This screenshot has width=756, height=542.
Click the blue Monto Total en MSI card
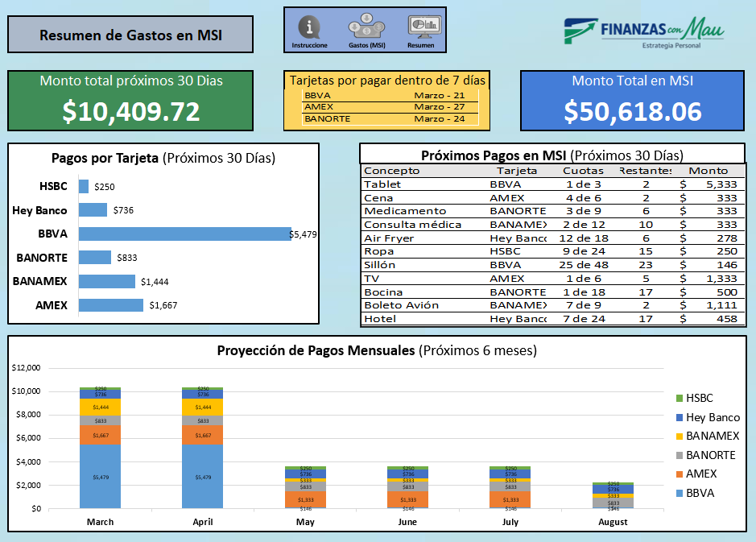point(631,100)
